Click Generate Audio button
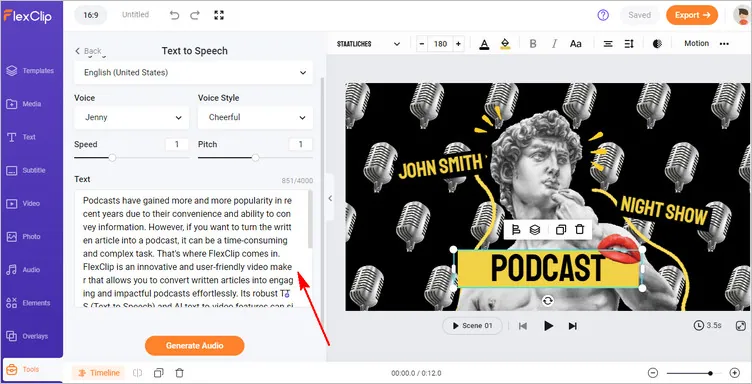752x384 pixels. (195, 346)
